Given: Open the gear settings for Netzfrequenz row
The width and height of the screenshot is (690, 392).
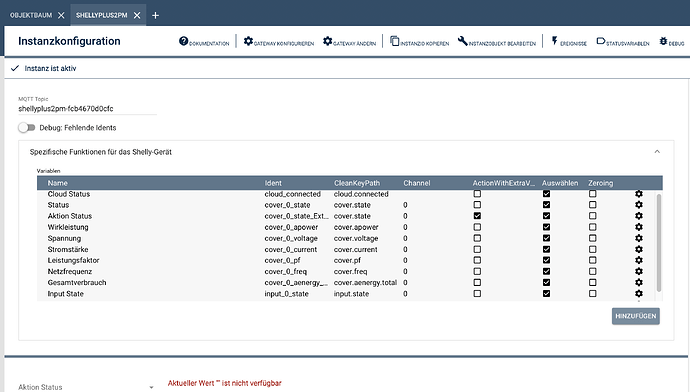Looking at the screenshot, I should pyautogui.click(x=639, y=271).
